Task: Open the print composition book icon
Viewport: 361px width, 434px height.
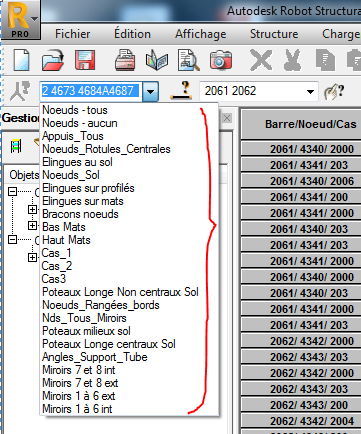Action: coord(157,60)
